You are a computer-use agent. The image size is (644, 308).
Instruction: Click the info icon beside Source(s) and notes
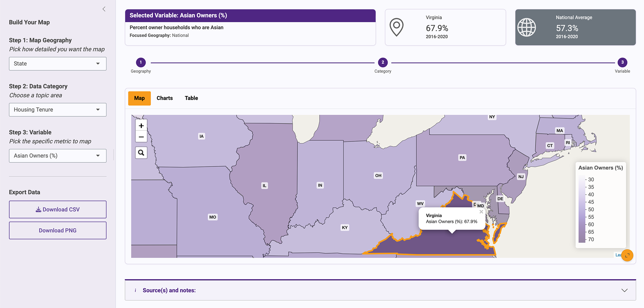135,290
